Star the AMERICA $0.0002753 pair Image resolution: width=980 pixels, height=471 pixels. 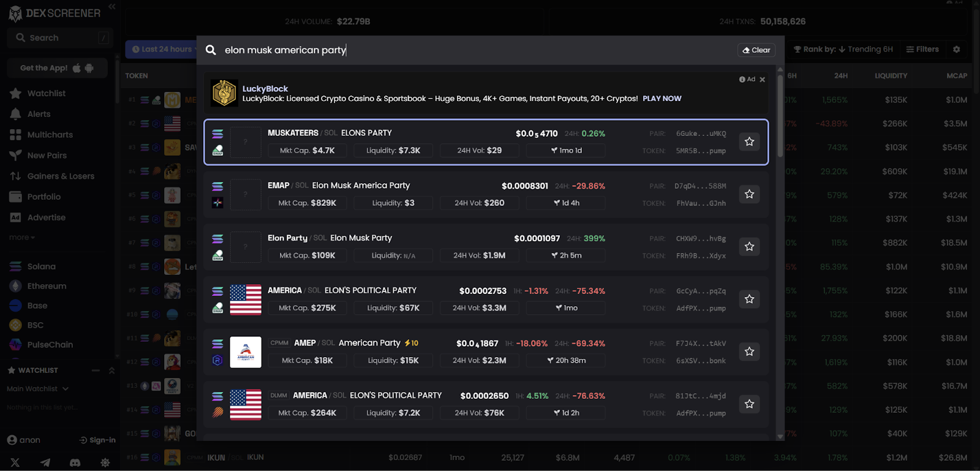(x=749, y=299)
